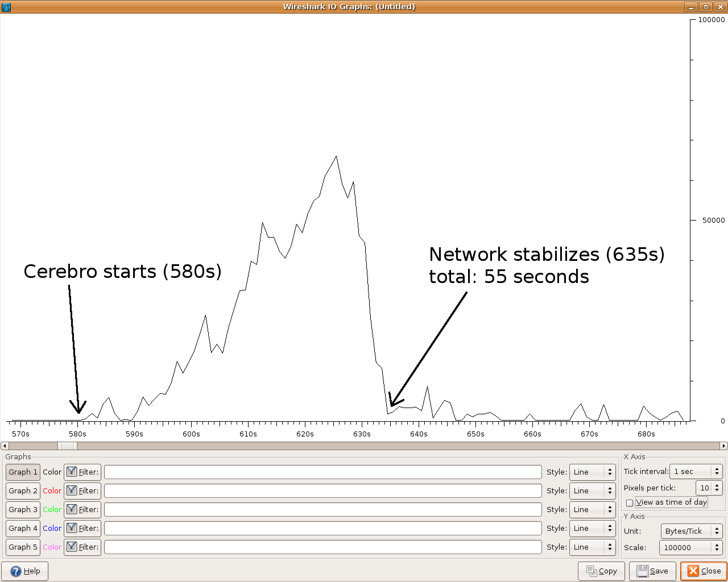
Task: Click into the Graph 3 filter text field
Action: (322, 509)
